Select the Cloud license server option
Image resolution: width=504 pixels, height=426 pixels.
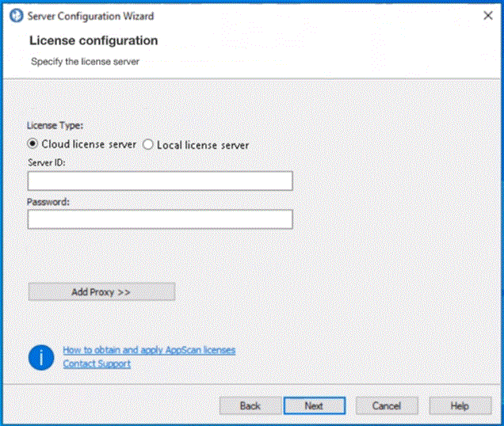(33, 145)
